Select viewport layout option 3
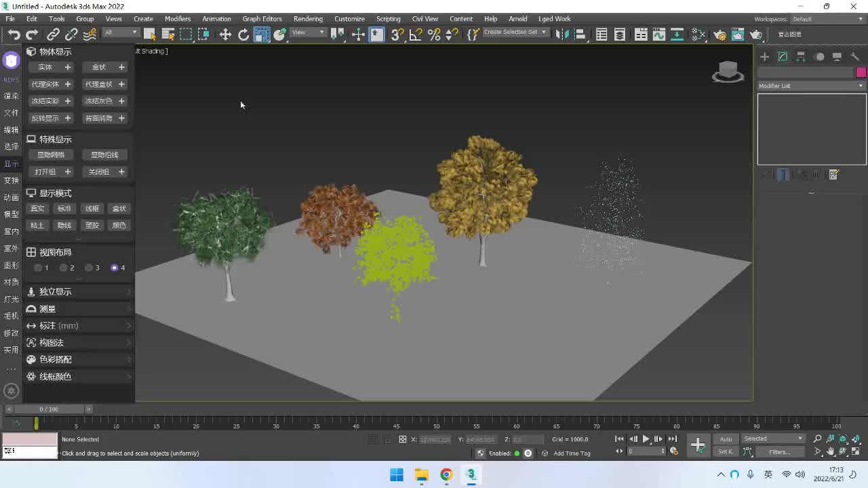The height and width of the screenshot is (488, 868). 90,268
